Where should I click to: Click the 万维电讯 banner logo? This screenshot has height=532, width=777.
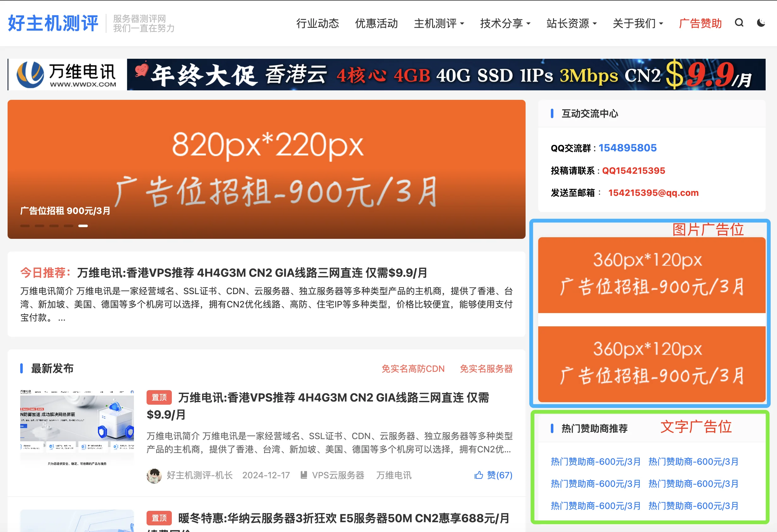(x=67, y=75)
